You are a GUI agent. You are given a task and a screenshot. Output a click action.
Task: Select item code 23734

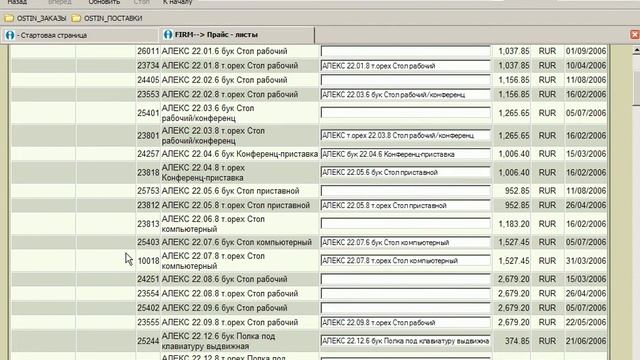148,66
